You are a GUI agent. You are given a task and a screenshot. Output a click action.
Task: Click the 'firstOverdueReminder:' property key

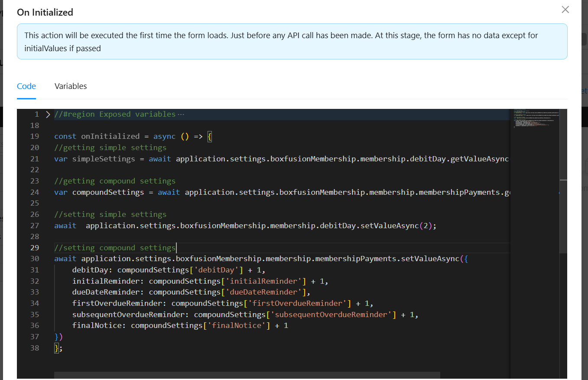(120, 303)
